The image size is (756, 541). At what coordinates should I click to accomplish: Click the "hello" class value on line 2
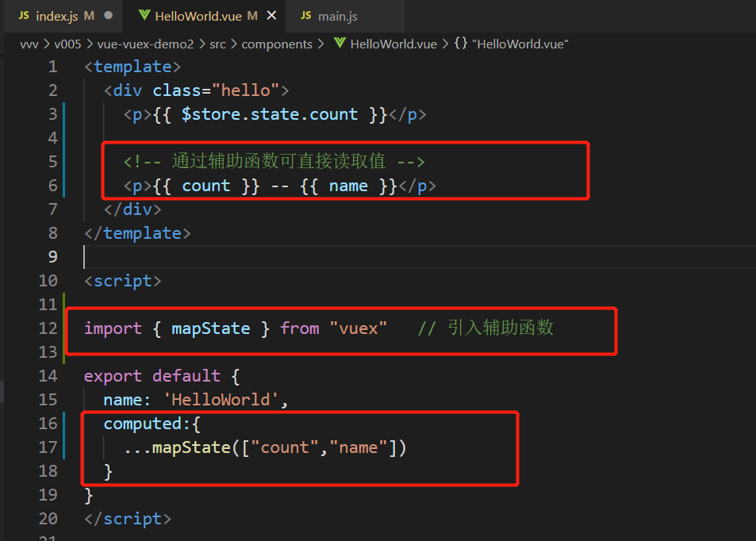coord(245,90)
